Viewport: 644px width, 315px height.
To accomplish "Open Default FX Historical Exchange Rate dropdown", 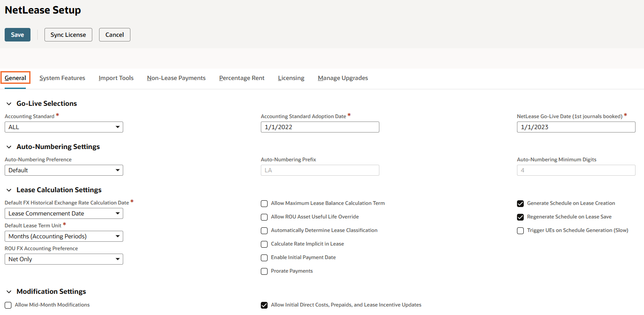I will click(64, 213).
